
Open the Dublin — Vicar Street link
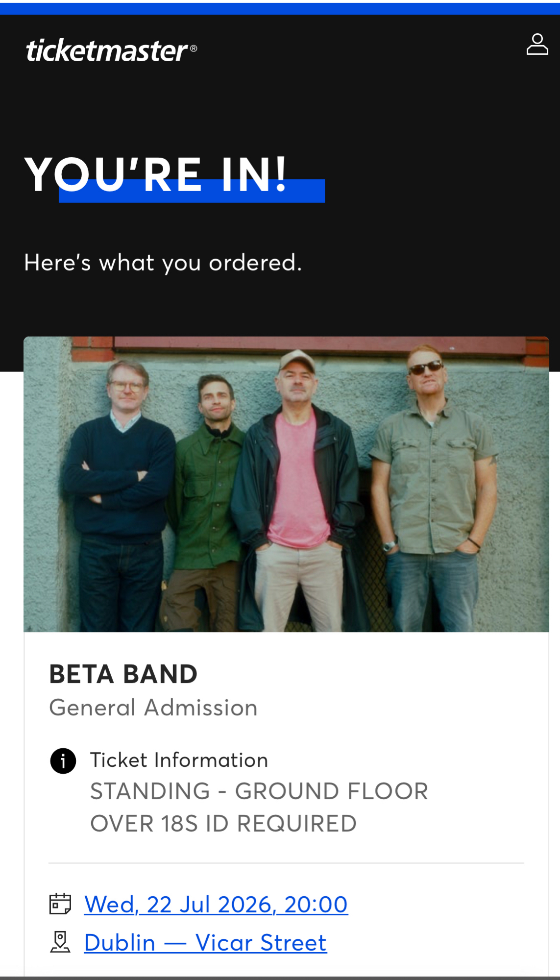point(205,943)
